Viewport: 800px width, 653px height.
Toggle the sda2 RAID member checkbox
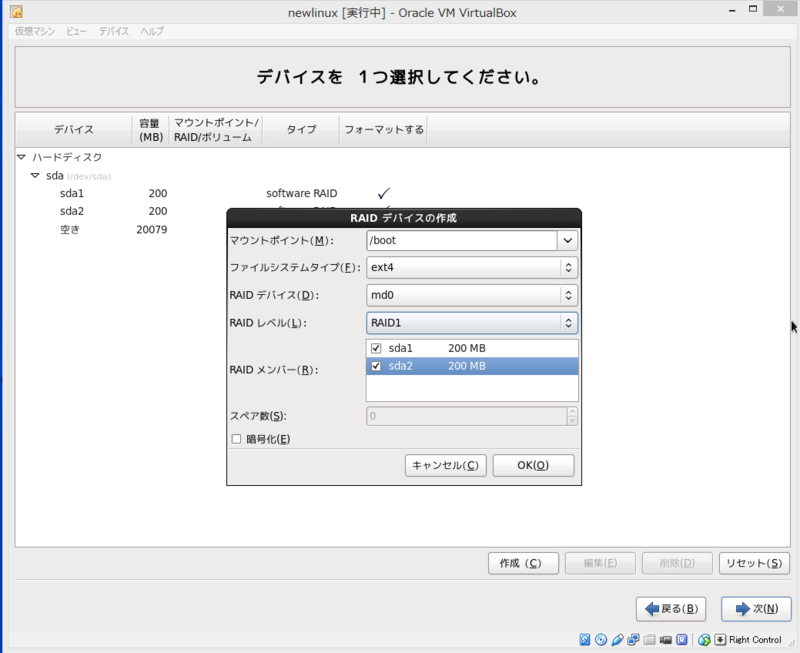376,366
